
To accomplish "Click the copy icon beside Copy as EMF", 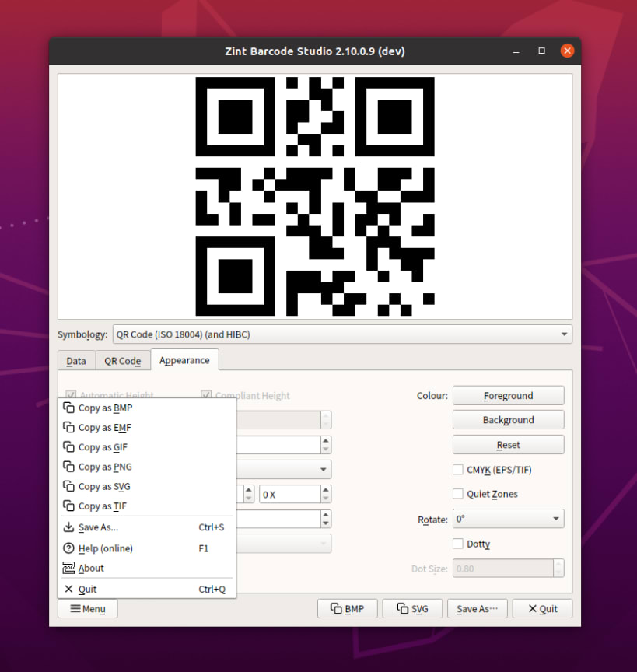I will click(x=68, y=427).
